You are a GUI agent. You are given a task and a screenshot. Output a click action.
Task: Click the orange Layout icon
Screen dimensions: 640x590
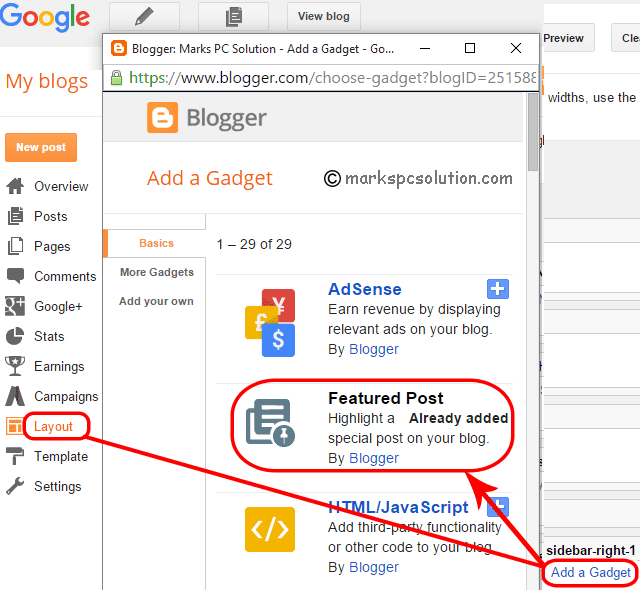click(x=15, y=426)
